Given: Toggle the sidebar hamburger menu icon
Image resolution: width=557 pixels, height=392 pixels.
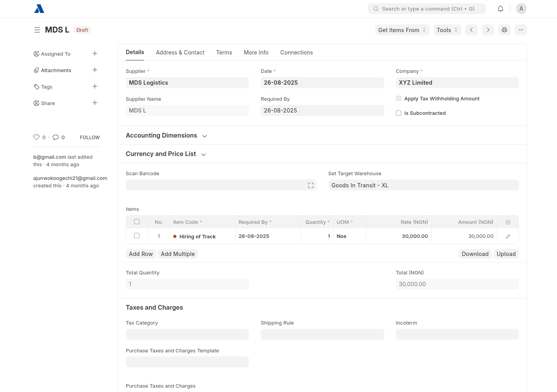Looking at the screenshot, I should (37, 30).
